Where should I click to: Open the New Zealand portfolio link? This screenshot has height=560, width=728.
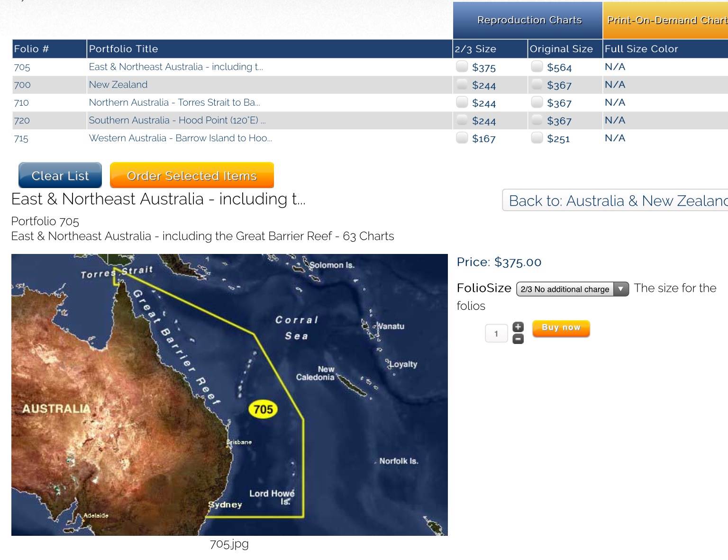pos(118,85)
